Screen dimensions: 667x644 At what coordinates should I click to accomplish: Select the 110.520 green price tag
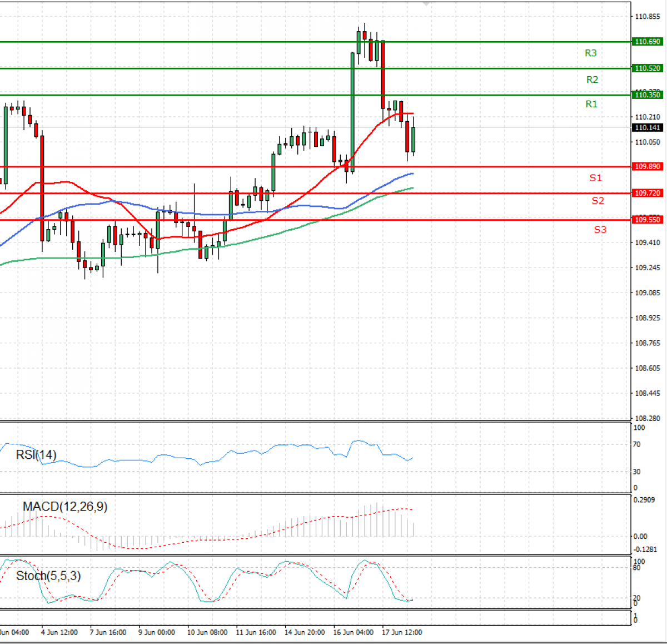pos(648,68)
